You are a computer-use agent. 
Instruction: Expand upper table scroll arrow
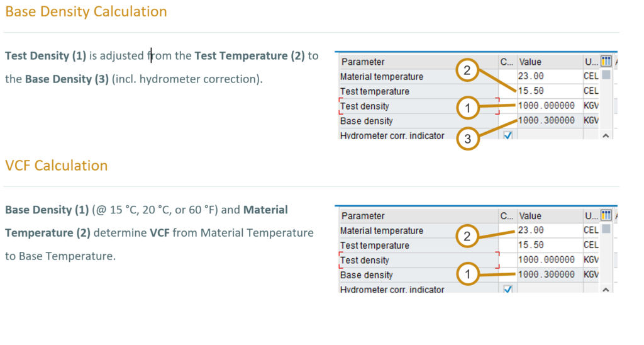606,135
